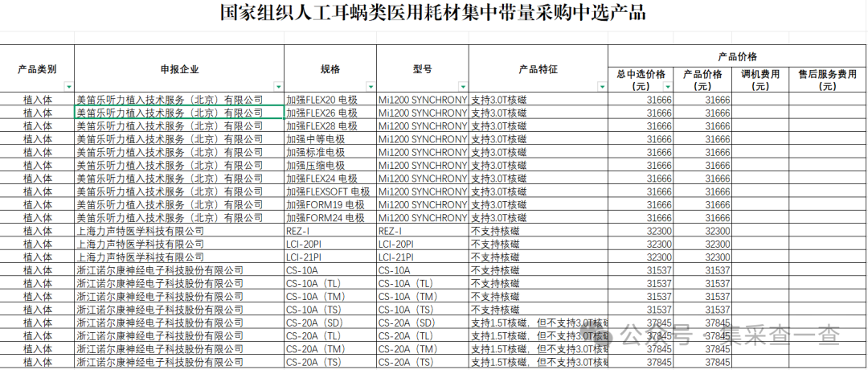Select CS-20A（SD） in the 规格 column
The image size is (868, 370).
[x=330, y=323]
